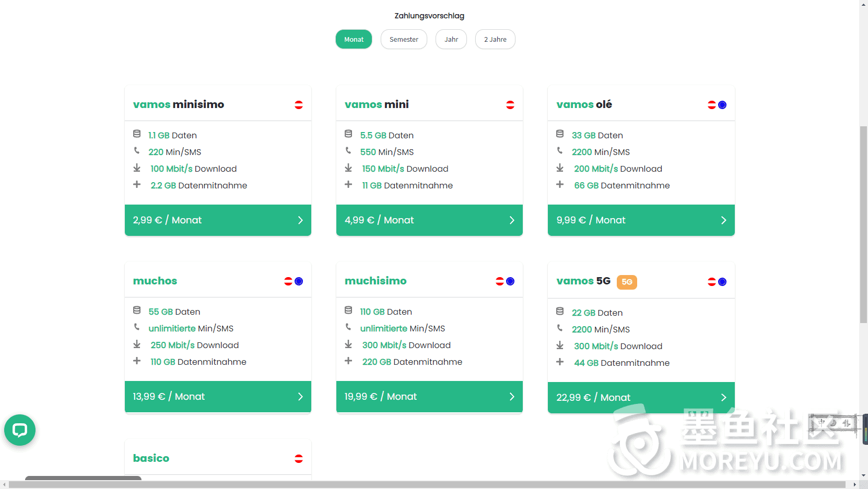
Task: Click the EU flag on muchisimo card
Action: (x=510, y=281)
